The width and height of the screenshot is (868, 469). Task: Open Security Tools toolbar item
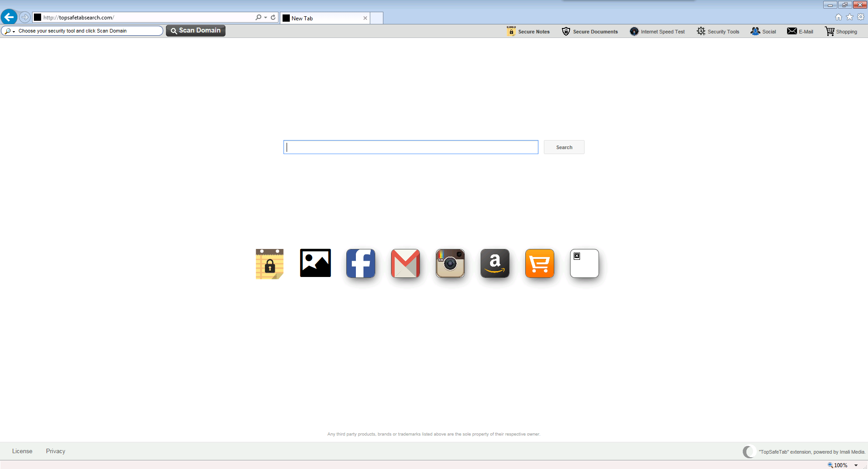[x=718, y=31]
